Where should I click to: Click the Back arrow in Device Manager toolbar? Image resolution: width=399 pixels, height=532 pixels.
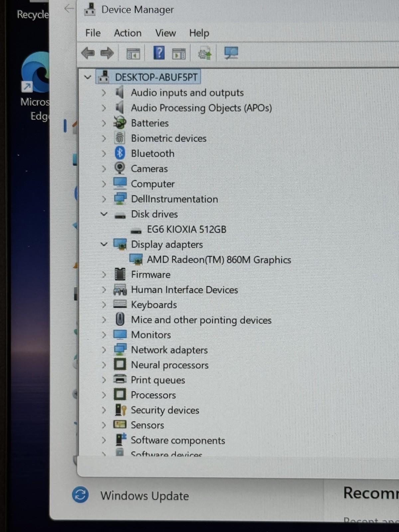(x=88, y=53)
